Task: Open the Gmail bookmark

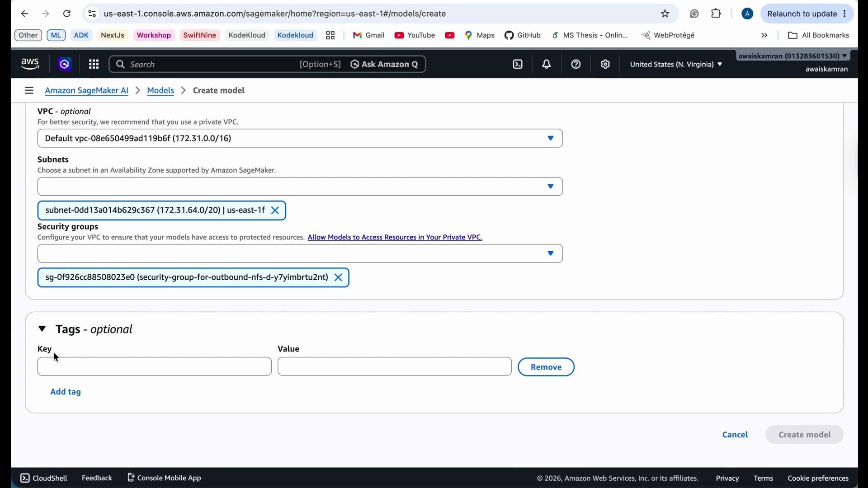Action: pos(369,35)
